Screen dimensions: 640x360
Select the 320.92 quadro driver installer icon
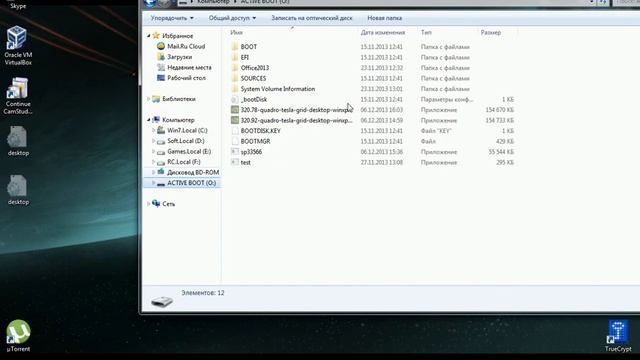tap(235, 120)
